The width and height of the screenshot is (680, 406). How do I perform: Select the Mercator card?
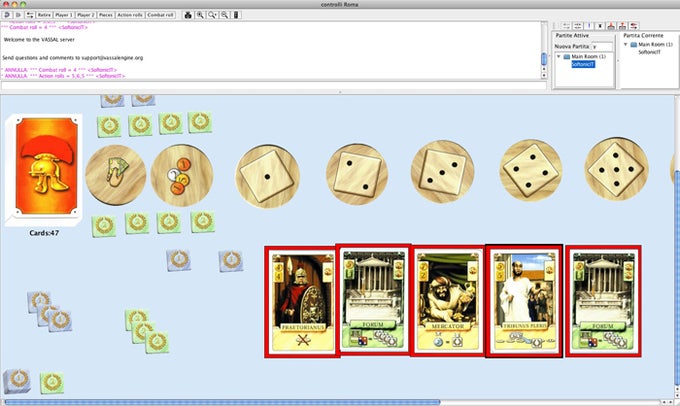click(x=448, y=301)
